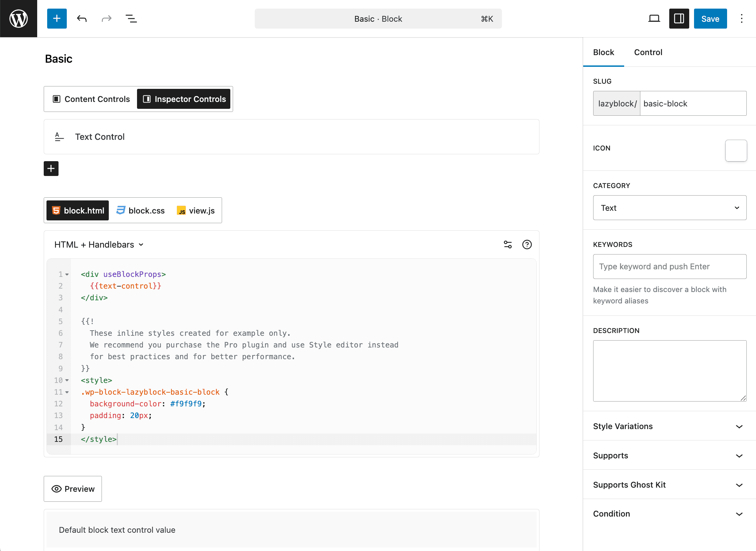Click the Preview button
Image resolution: width=756 pixels, height=551 pixels.
[x=73, y=489]
